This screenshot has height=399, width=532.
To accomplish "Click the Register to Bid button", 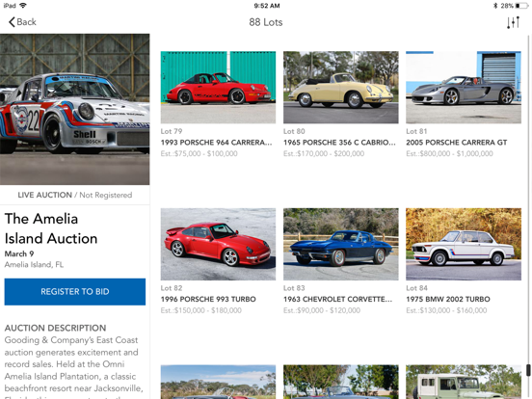I will pyautogui.click(x=75, y=292).
